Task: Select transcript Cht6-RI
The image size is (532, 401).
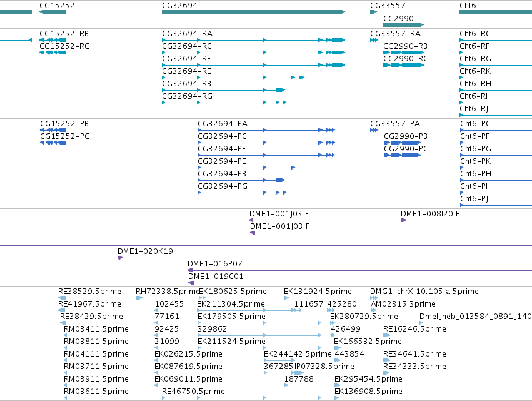Action: [473, 96]
